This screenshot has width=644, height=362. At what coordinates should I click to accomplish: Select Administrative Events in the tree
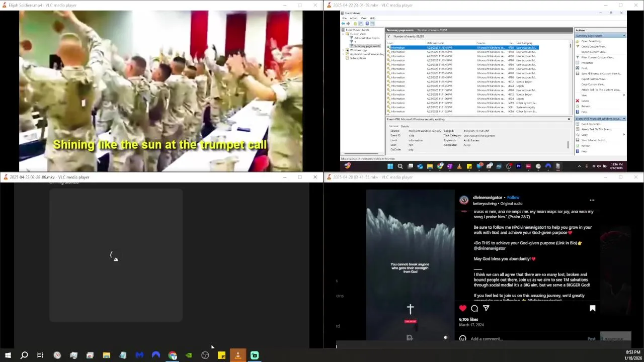(367, 38)
